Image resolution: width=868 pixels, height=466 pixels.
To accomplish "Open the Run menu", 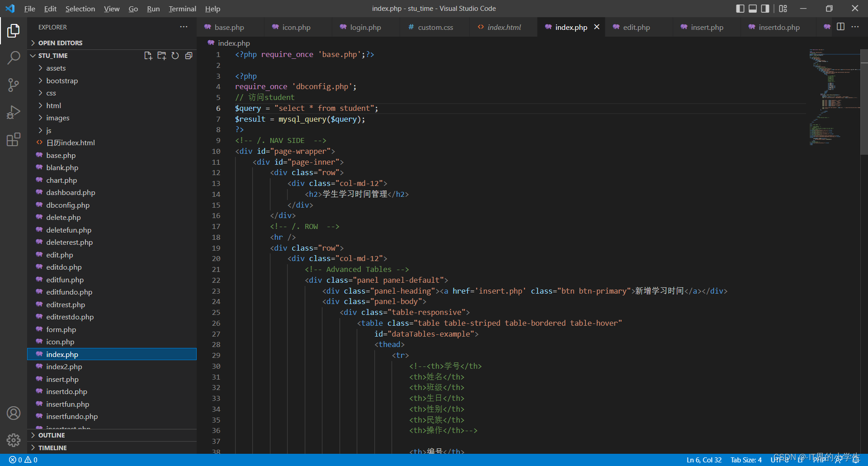I will [153, 9].
